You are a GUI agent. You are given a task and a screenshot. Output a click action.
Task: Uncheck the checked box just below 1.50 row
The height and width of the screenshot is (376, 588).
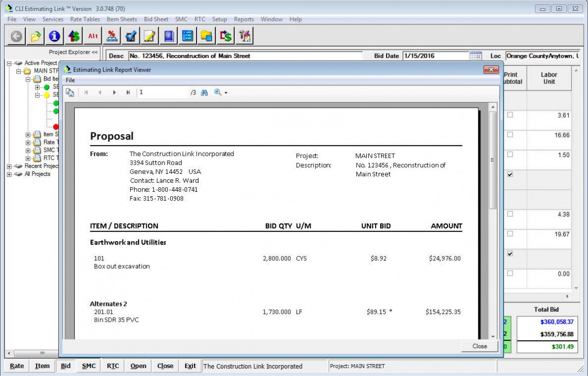coord(510,174)
